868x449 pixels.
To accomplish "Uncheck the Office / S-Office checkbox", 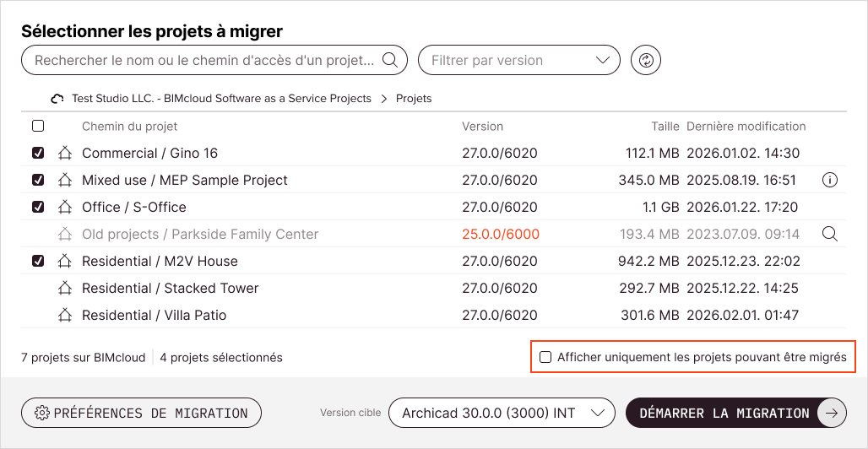I will click(x=38, y=207).
